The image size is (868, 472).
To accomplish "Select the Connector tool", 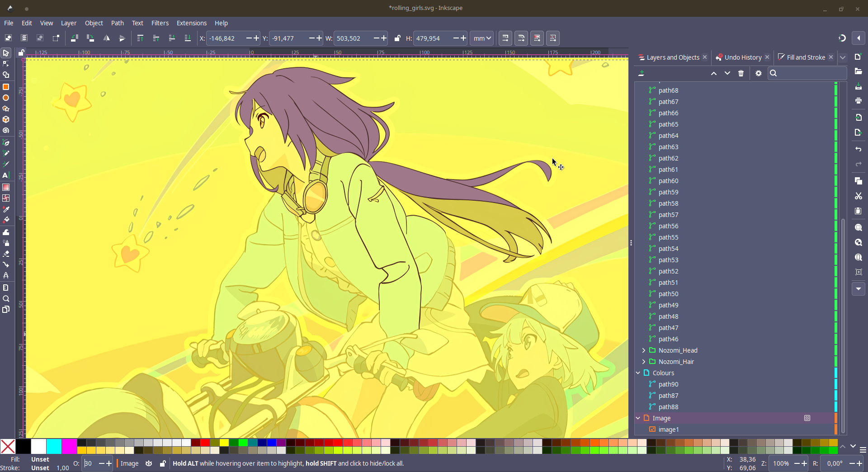I will click(6, 264).
